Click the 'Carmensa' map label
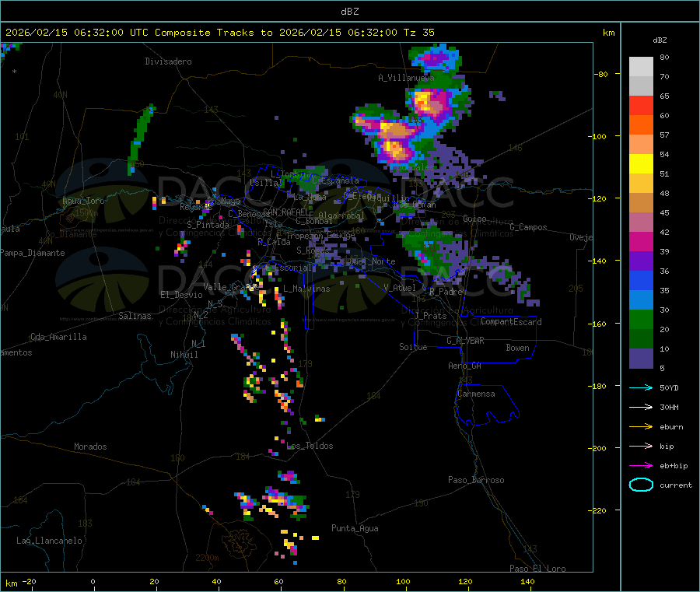Viewport: 700px width, 592px height. coord(476,394)
